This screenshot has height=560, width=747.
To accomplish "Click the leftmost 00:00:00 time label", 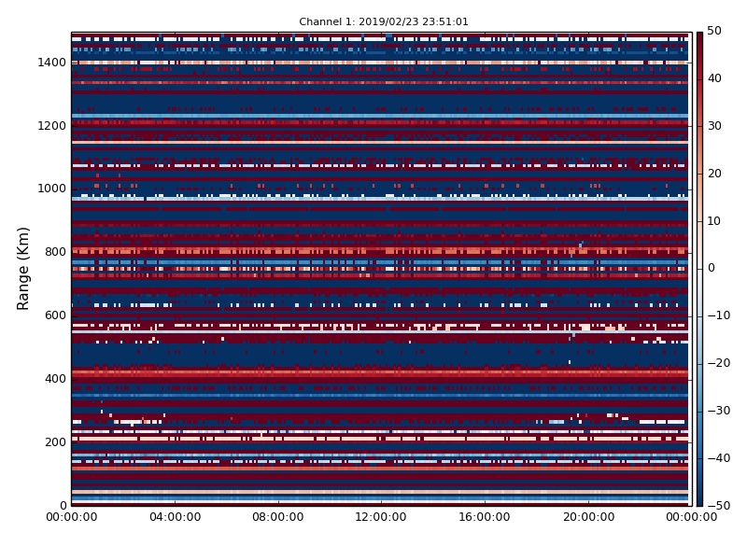I will (x=72, y=518).
